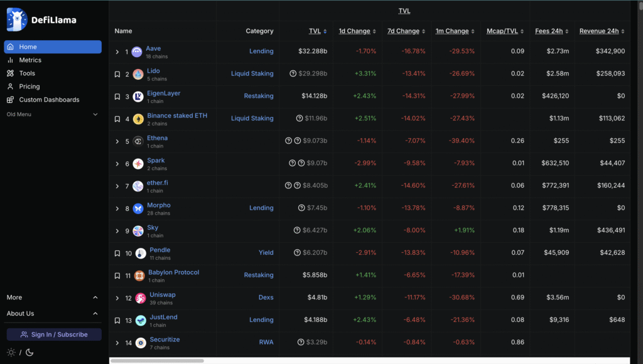Click the Sign In / Subscribe button
This screenshot has width=643, height=364.
coord(54,335)
